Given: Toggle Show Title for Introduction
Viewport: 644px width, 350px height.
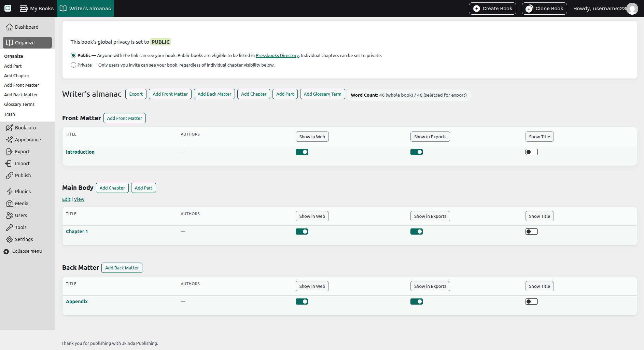Looking at the screenshot, I should (x=532, y=152).
